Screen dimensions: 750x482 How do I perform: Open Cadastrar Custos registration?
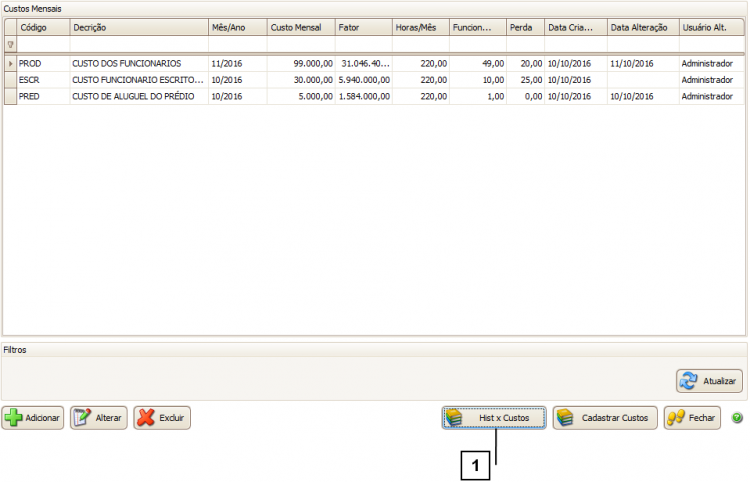tap(605, 418)
